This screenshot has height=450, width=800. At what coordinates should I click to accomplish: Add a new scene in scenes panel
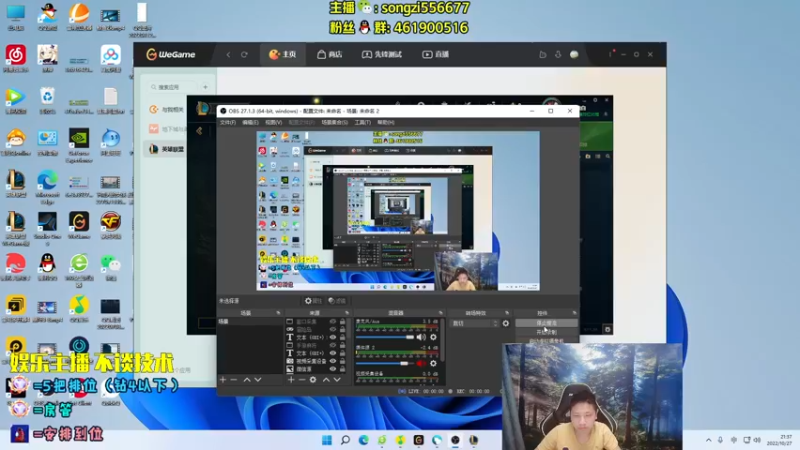[x=222, y=380]
